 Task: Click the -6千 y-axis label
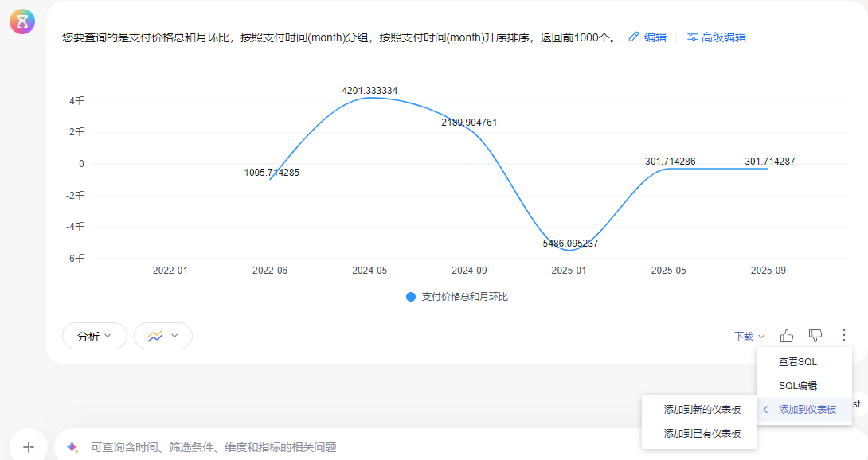point(76,259)
